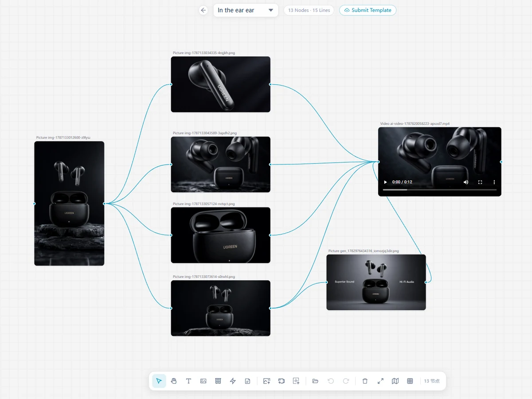Screen dimensions: 532x399
Task: Click label 'Picture img-1787133034335-4rqjkh.png'
Action: tap(204, 53)
